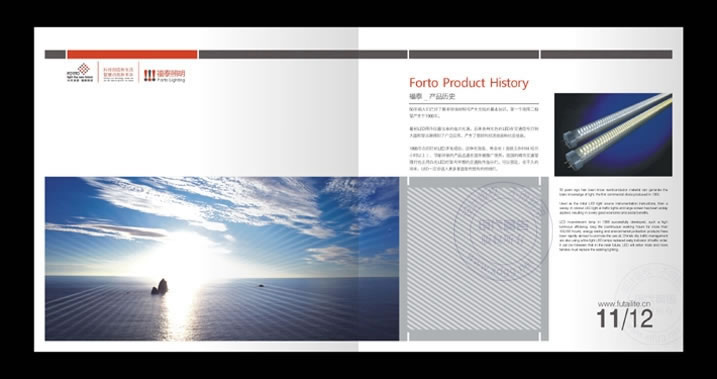717x379 pixels.
Task: Click the small distant rock on the horizon
Action: [261, 286]
